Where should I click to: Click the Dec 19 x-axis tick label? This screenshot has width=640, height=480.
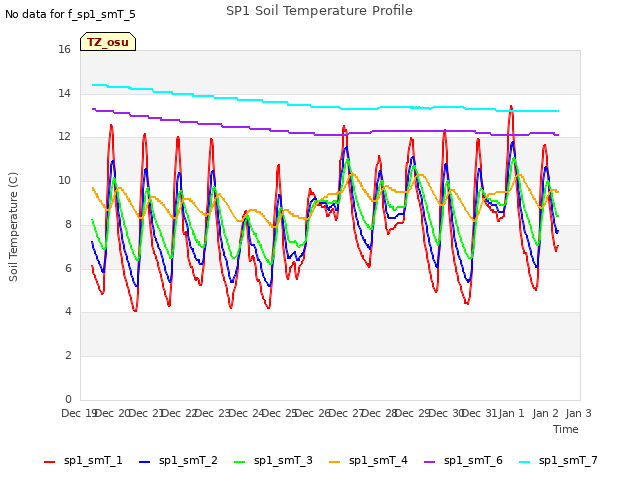pyautogui.click(x=79, y=413)
